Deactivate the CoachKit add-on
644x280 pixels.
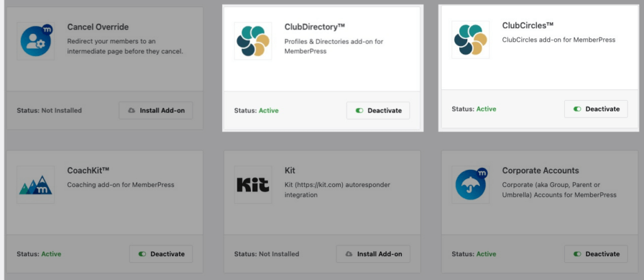[161, 254]
